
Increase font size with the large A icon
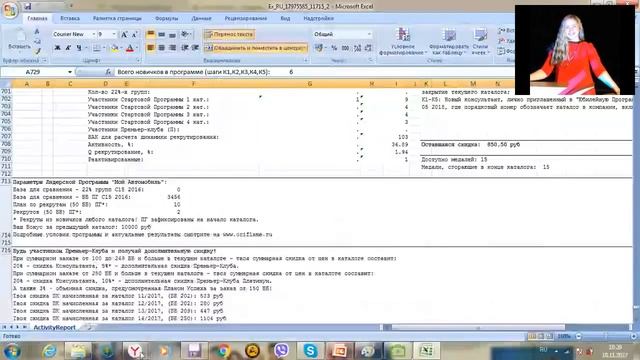tap(124, 35)
